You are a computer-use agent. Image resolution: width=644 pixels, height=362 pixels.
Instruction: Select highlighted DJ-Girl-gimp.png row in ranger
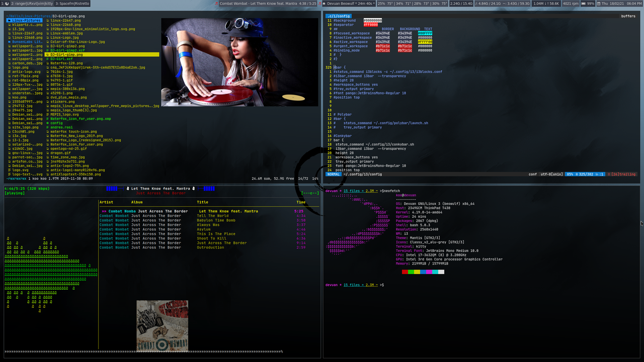point(102,54)
